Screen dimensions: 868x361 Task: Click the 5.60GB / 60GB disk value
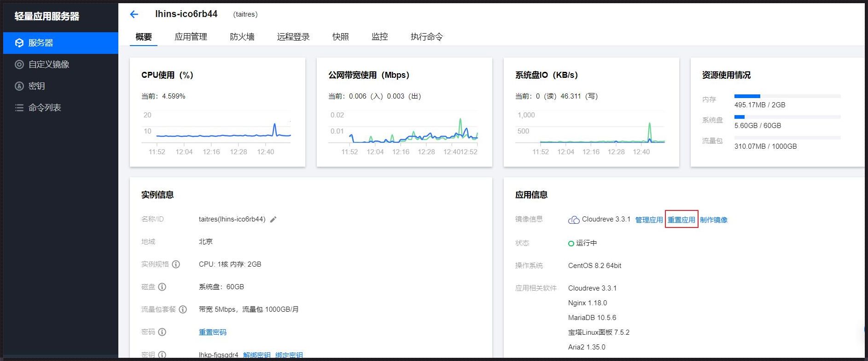tap(757, 126)
